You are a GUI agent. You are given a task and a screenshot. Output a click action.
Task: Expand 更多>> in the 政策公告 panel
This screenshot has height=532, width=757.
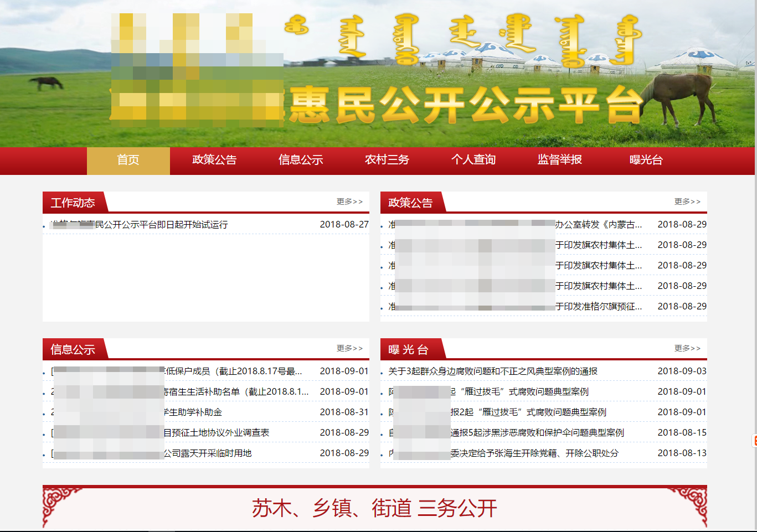(x=687, y=202)
